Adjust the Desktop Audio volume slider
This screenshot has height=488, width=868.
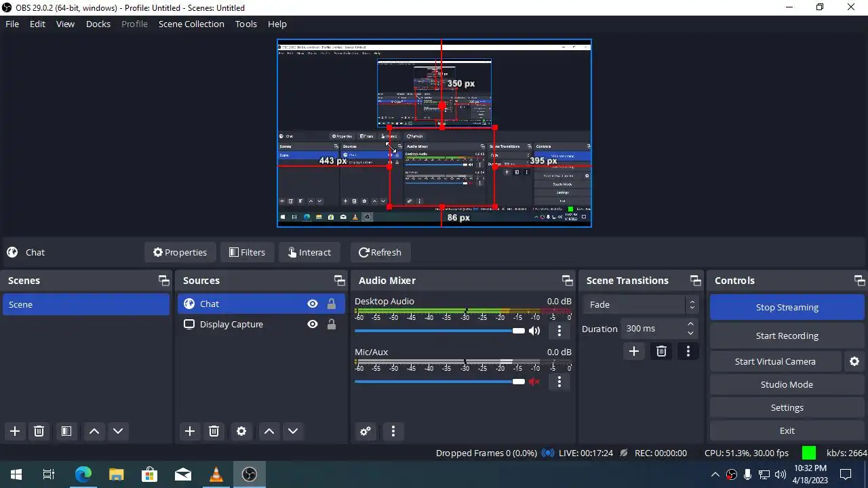(439, 331)
